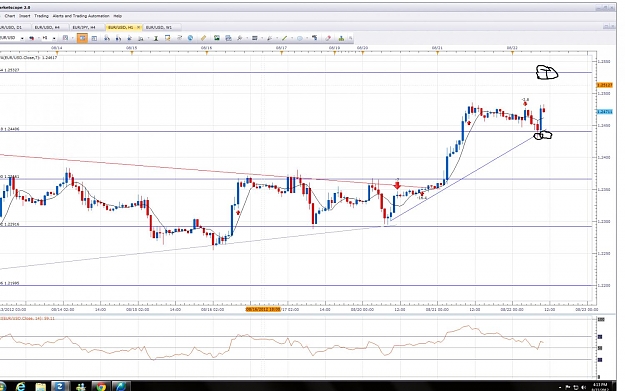625x391 pixels.
Task: Click the horizontal lines tool icon
Action: [x=254, y=38]
